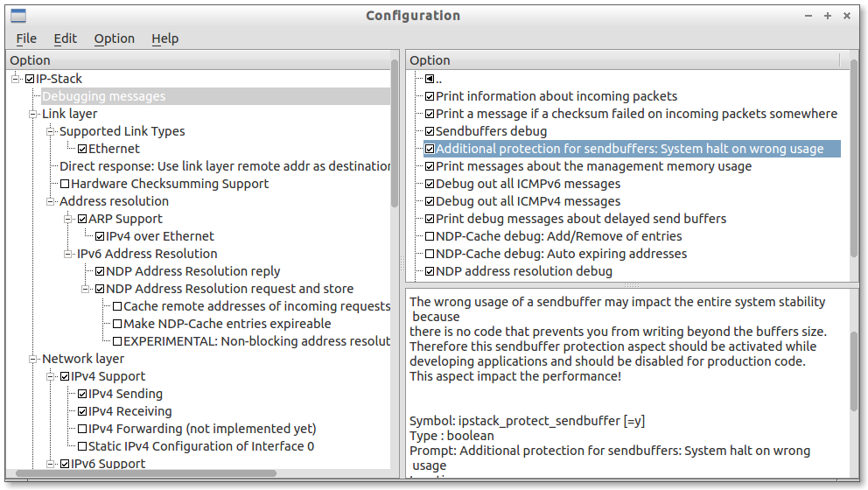Uncheck NDP address resolution debug
This screenshot has width=868, height=490.
coord(430,271)
